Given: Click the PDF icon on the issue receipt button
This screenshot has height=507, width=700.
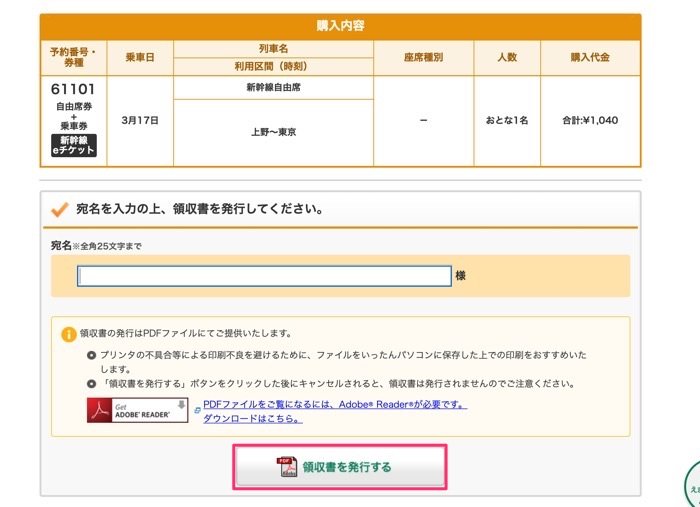Looking at the screenshot, I should [x=287, y=467].
